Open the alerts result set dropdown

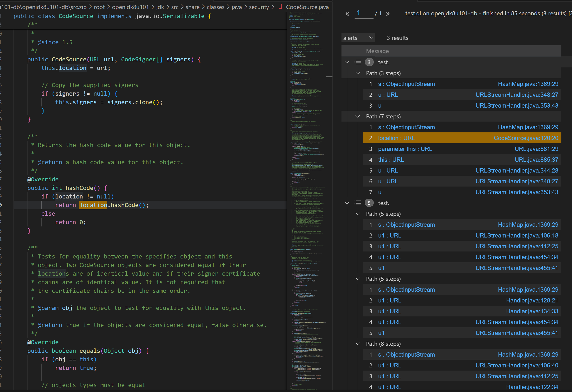click(358, 38)
